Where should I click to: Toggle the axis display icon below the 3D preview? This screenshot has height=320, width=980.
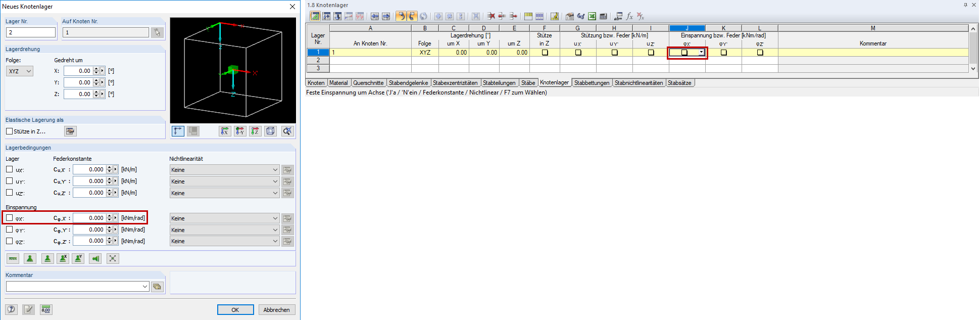178,131
